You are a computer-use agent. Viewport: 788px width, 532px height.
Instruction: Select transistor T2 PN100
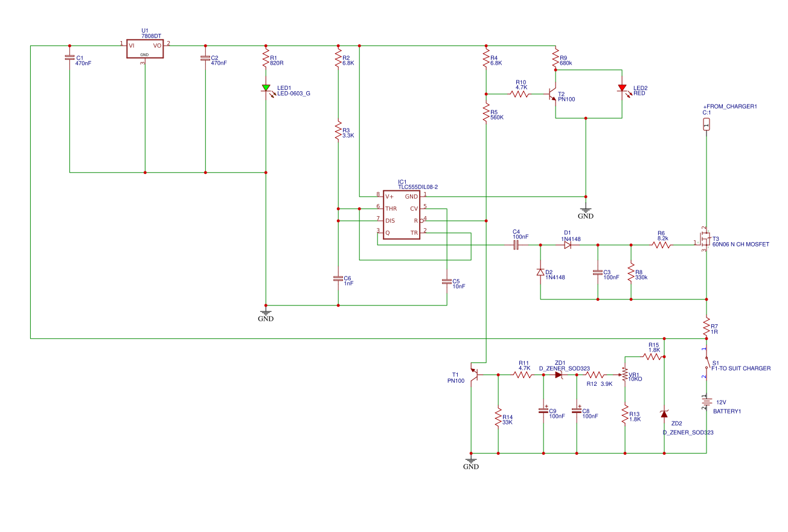[551, 94]
